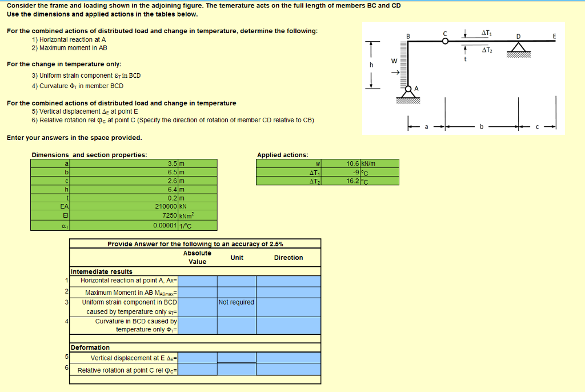Click the hinge symbol at point C in the diagram
This screenshot has width=585, height=392.
(x=444, y=40)
